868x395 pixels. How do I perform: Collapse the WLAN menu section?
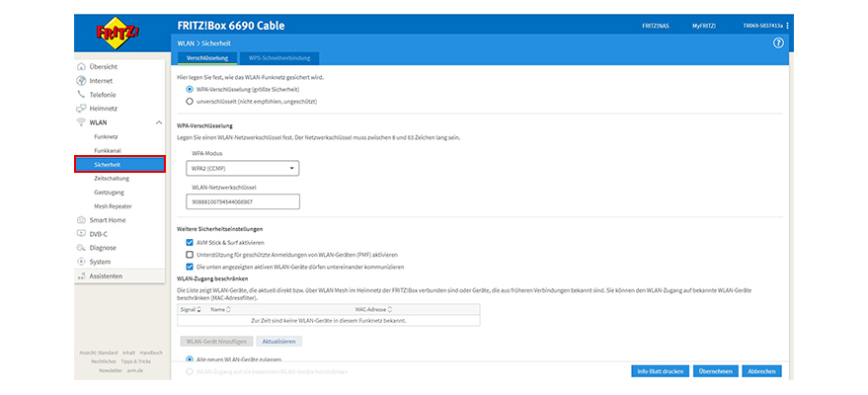click(x=158, y=121)
